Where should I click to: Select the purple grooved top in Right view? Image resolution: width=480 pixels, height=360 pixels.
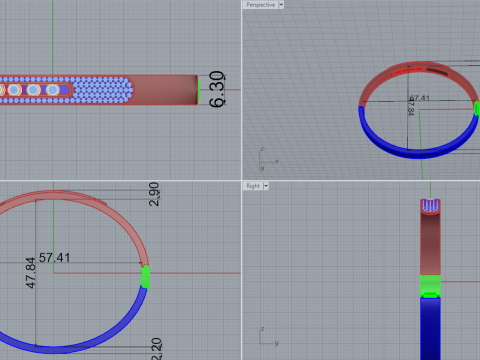(x=430, y=206)
